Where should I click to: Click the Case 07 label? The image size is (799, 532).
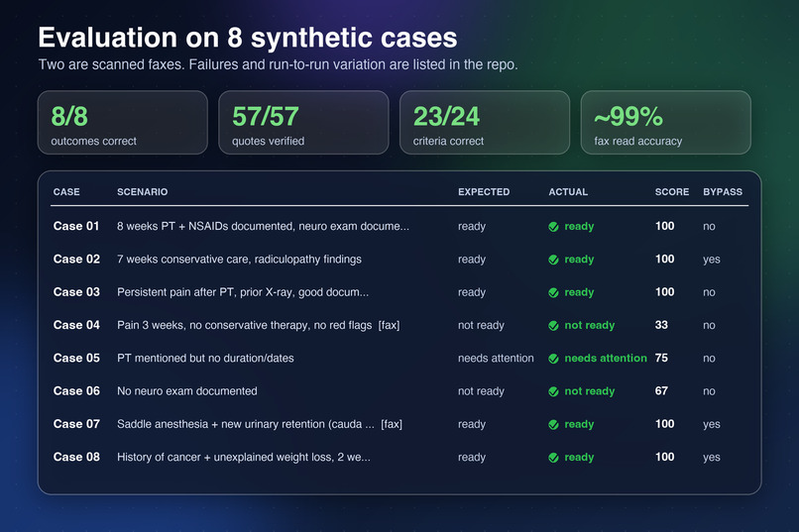(76, 424)
